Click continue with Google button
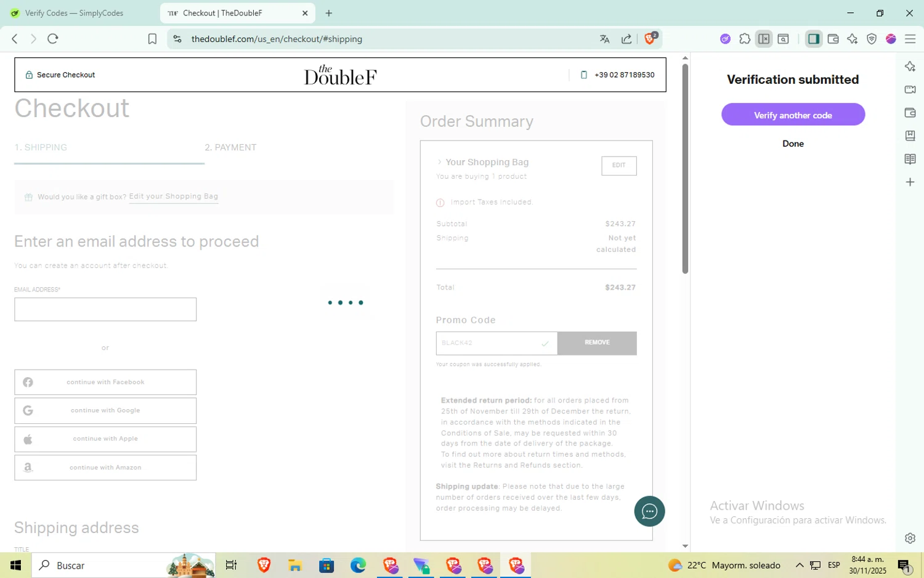The image size is (924, 578). click(105, 410)
